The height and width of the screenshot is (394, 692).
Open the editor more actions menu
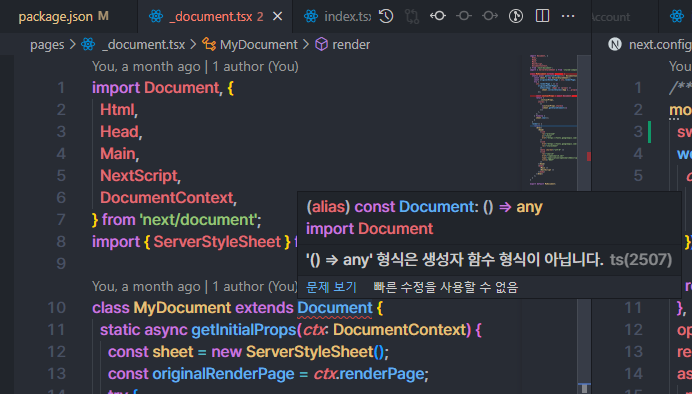click(x=568, y=16)
